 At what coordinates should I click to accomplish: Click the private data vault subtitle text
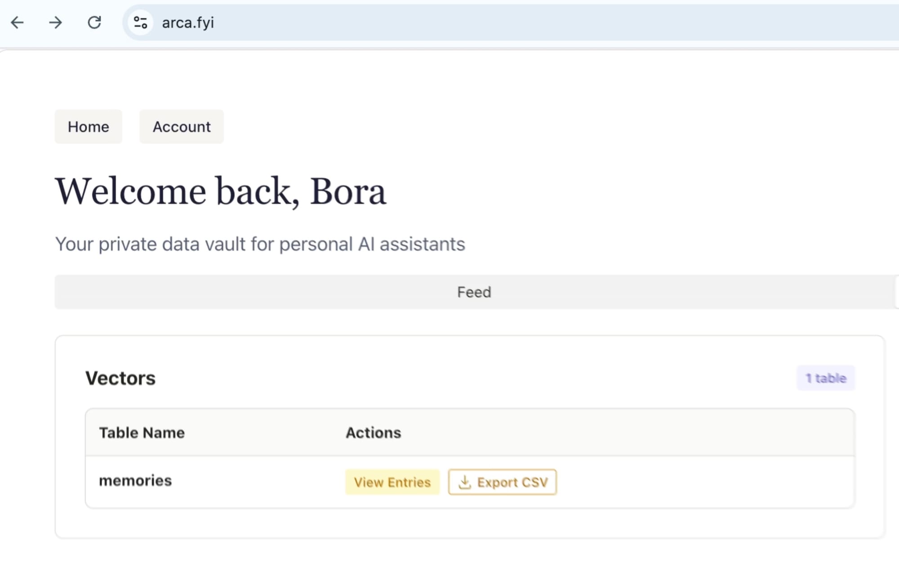(260, 244)
